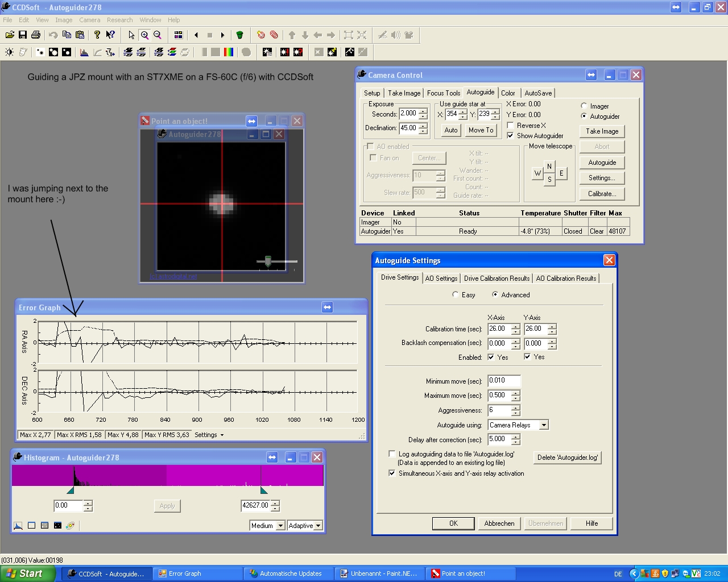Click the green bucket toolbar icon
Image resolution: width=728 pixels, height=582 pixels.
pyautogui.click(x=240, y=35)
